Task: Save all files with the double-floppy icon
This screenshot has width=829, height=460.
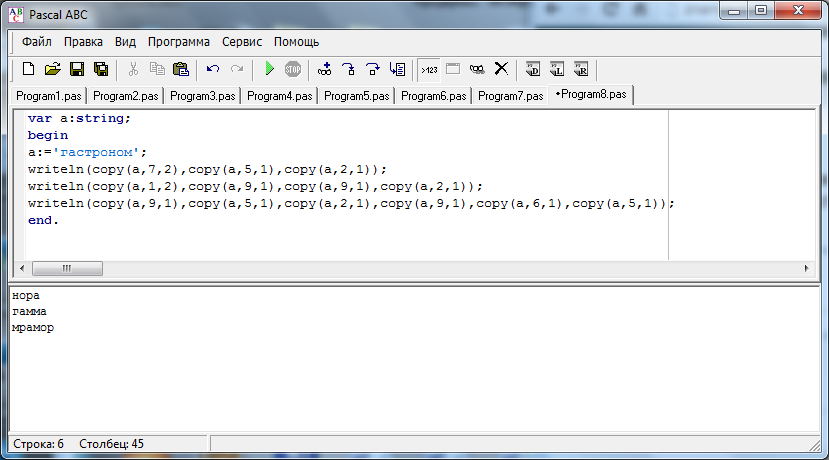Action: click(101, 69)
